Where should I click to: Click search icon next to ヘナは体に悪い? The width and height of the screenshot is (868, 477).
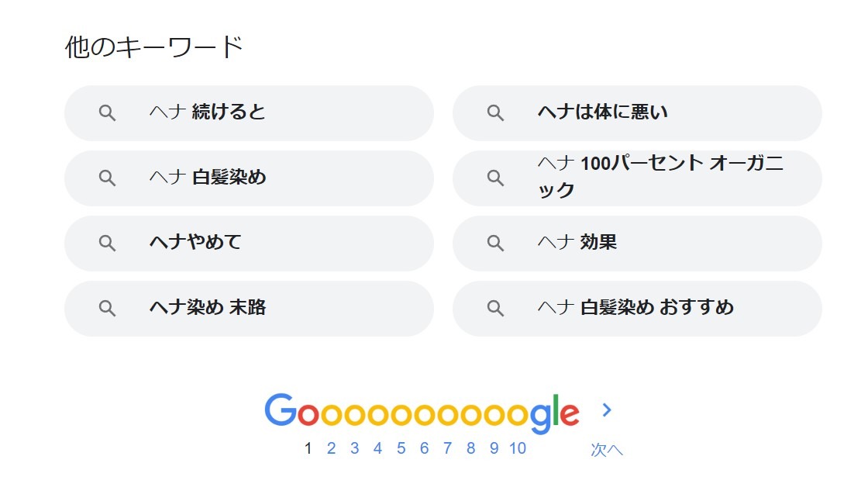tap(495, 113)
